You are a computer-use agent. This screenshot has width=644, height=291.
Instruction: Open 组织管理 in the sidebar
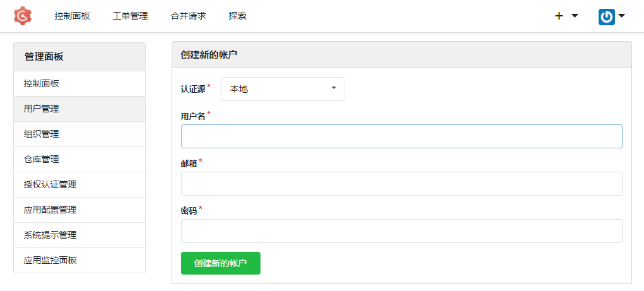[x=42, y=134]
